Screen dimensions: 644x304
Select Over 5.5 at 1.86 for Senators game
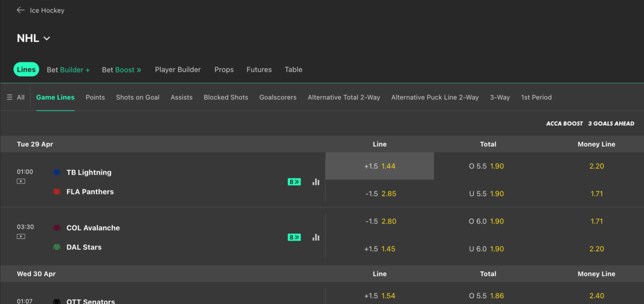click(x=488, y=296)
